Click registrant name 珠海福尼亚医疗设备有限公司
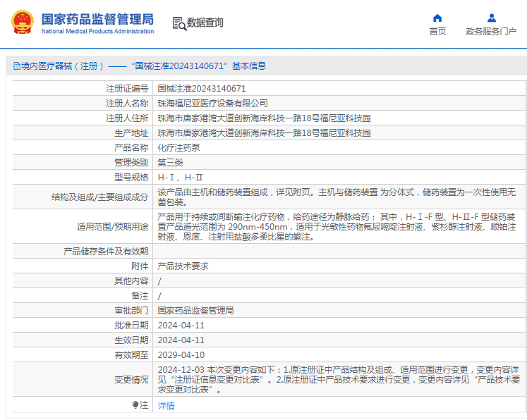 (212, 104)
